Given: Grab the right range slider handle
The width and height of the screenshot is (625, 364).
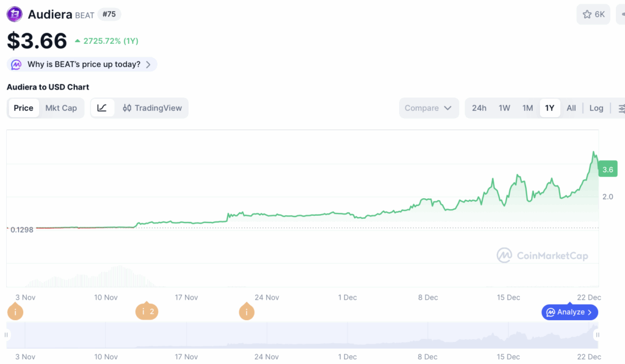Looking at the screenshot, I should pos(597,335).
